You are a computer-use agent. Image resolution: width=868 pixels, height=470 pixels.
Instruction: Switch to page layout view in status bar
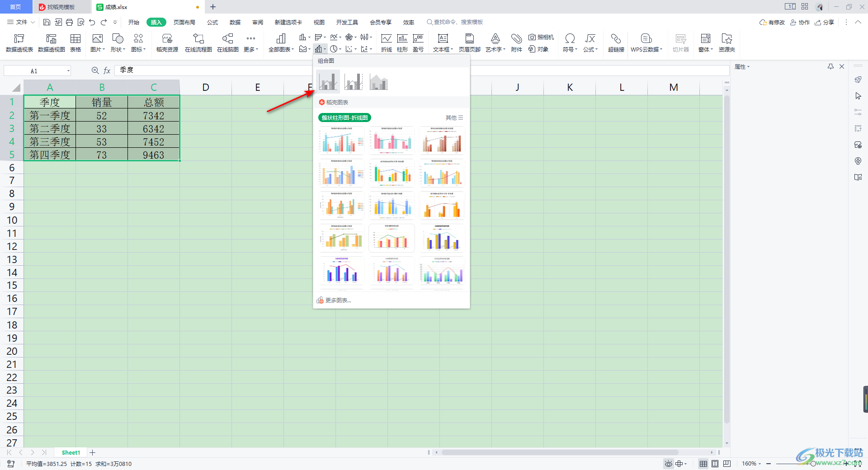click(715, 464)
